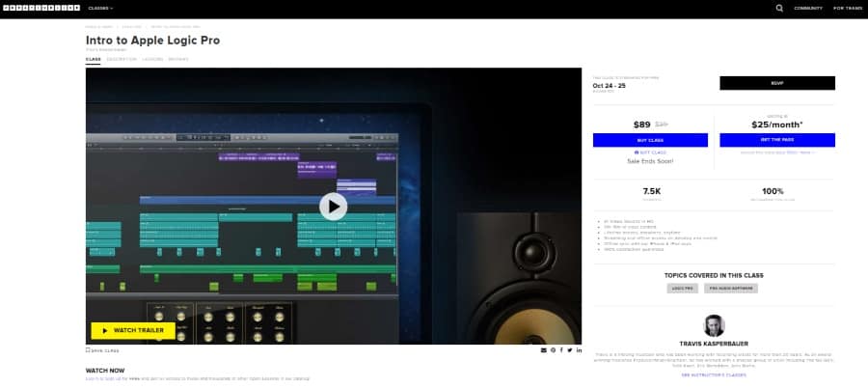Click the Get The Pass button
Viewport: 868px width, 389px height.
(x=777, y=140)
